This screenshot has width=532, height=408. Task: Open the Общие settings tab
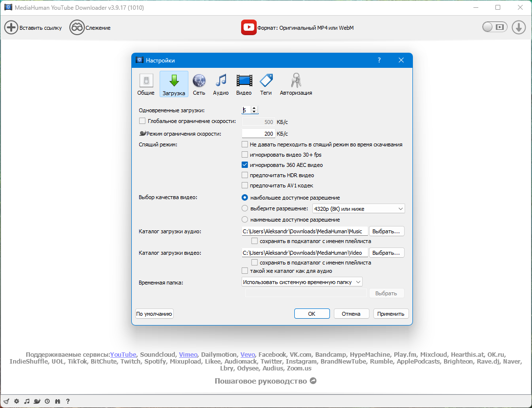[x=146, y=84]
